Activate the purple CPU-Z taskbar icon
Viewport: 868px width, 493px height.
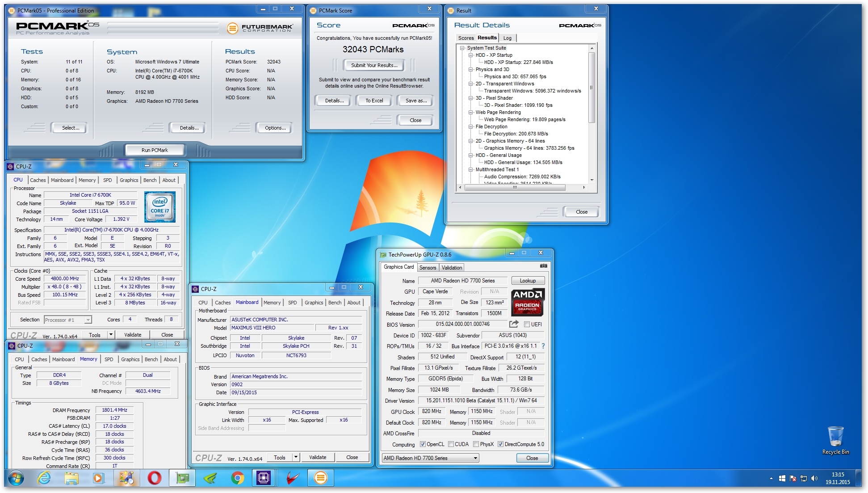pyautogui.click(x=264, y=478)
